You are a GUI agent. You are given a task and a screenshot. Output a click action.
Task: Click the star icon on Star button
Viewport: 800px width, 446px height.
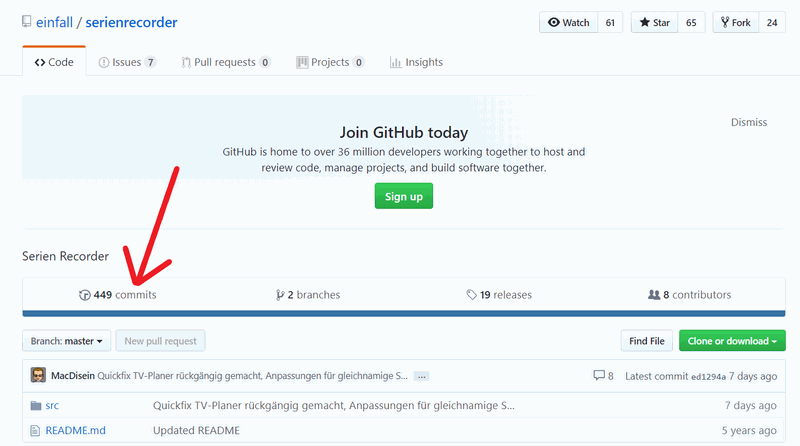[645, 22]
